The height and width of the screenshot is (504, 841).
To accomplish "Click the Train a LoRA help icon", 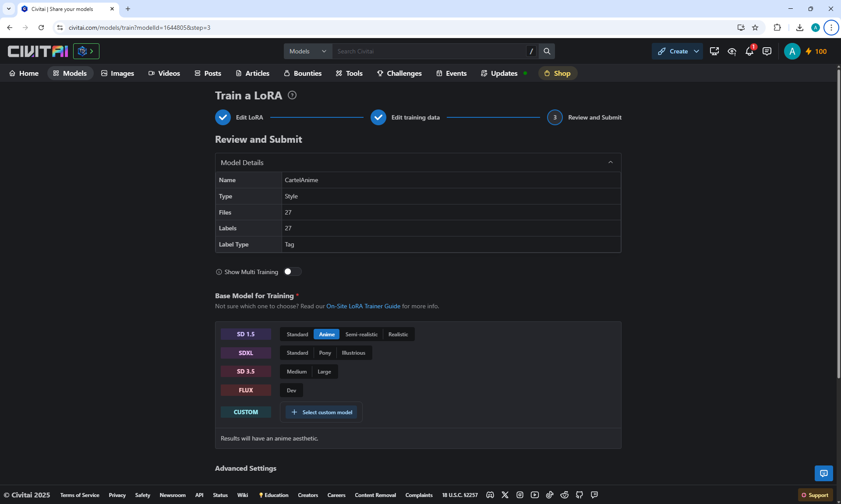I will (292, 95).
